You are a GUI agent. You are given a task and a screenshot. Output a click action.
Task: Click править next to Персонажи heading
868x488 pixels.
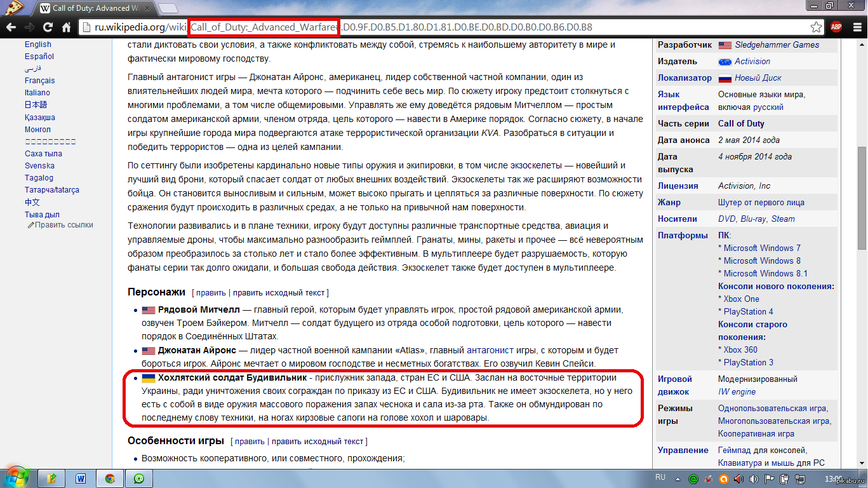(x=211, y=293)
